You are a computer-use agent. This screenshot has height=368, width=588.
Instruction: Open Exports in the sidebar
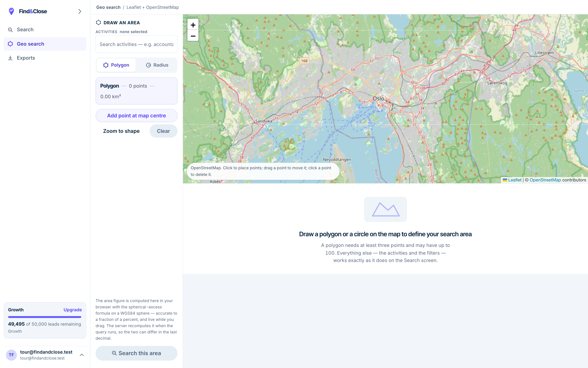(x=45, y=58)
